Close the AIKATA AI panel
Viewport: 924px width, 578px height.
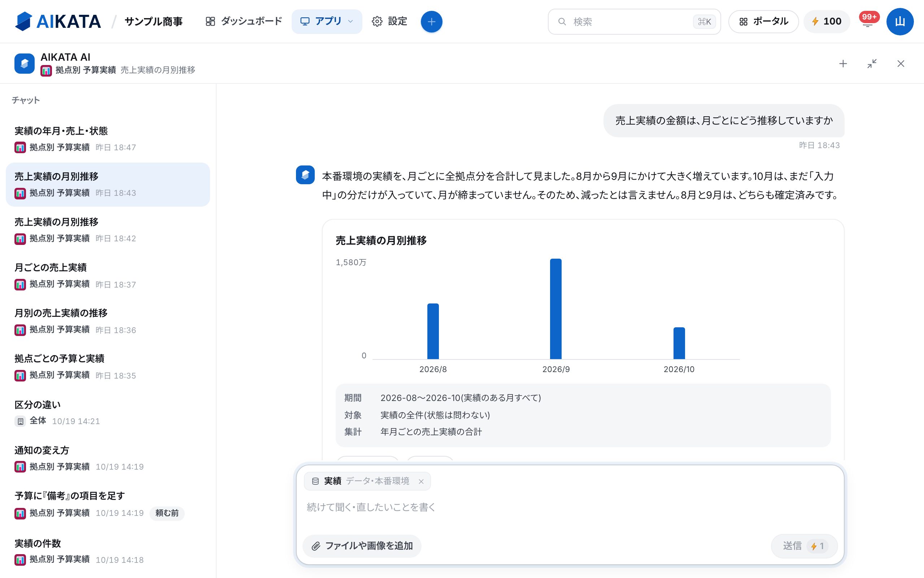pyautogui.click(x=901, y=64)
